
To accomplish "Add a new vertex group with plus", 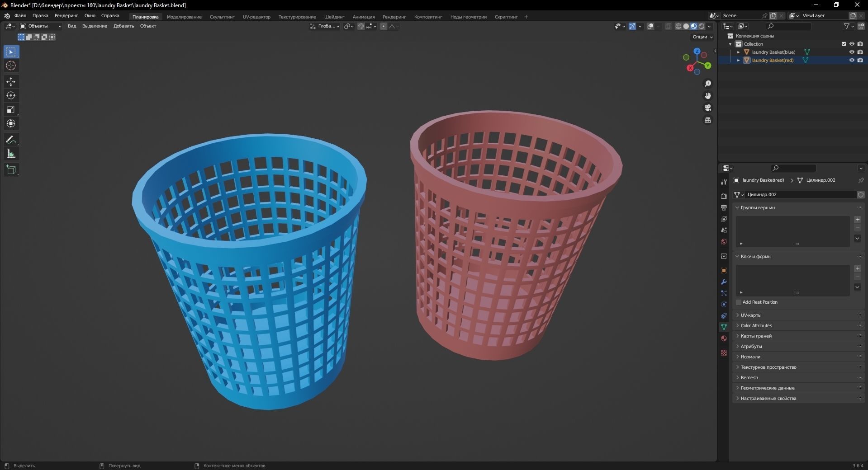I will pos(858,220).
